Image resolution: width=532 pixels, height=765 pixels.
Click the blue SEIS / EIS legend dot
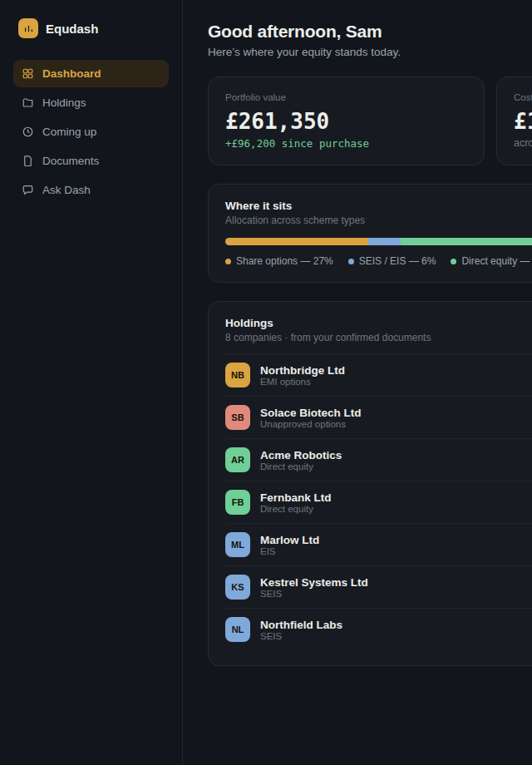coord(351,261)
